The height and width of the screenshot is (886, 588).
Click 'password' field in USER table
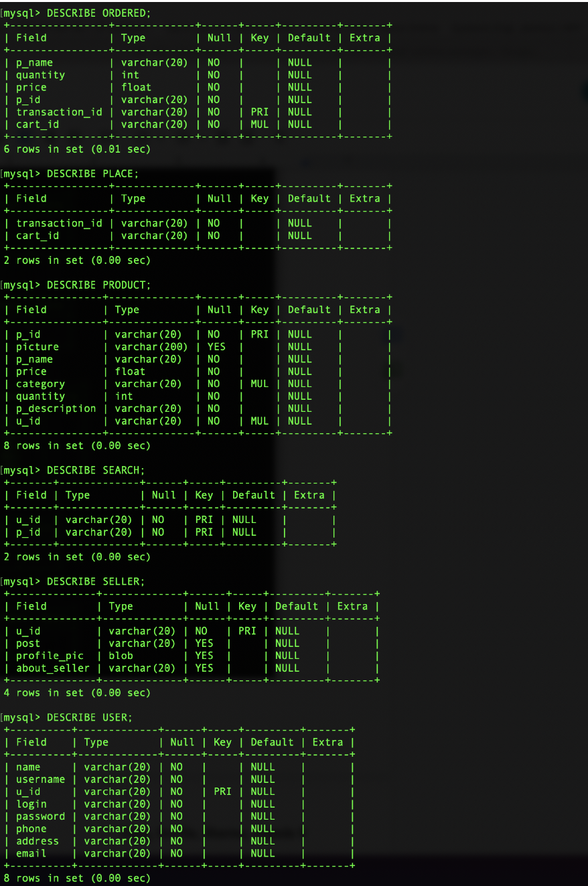[x=40, y=816]
